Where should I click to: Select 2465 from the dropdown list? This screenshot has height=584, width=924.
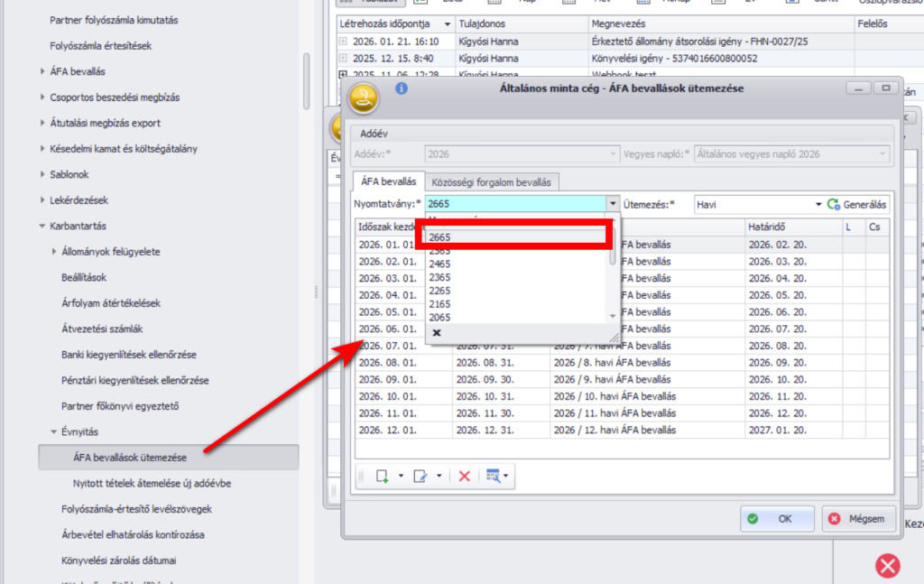coord(439,264)
